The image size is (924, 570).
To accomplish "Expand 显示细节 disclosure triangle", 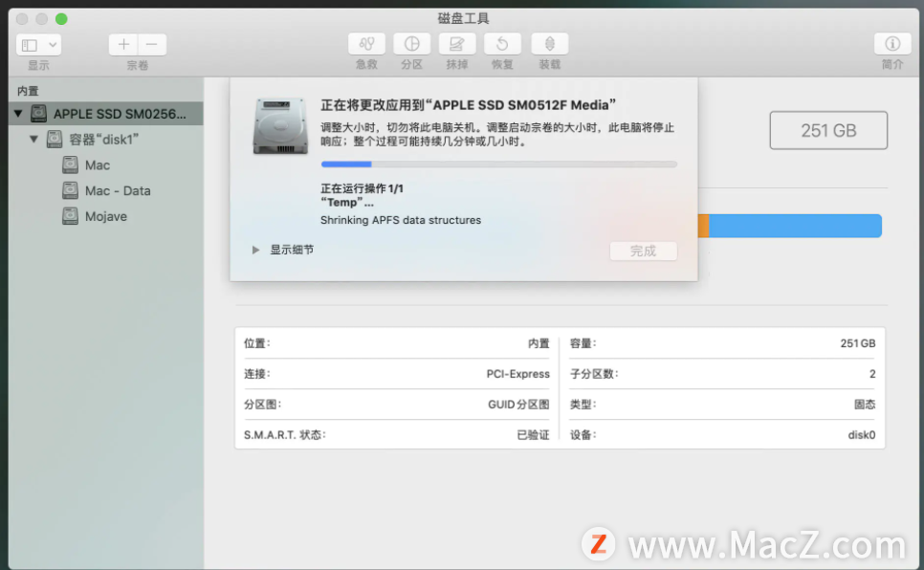I will (255, 250).
